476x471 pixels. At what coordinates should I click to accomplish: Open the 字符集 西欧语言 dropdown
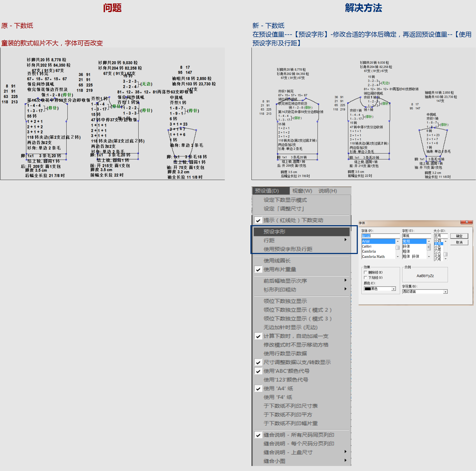425,292
